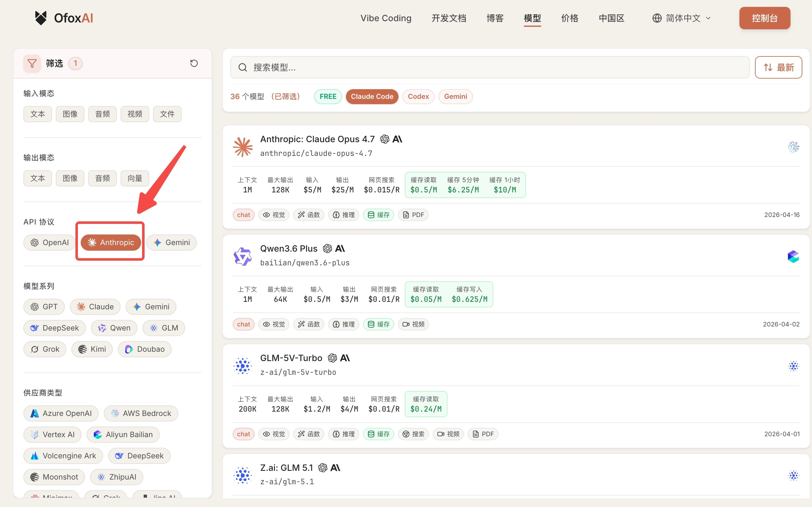Image resolution: width=812 pixels, height=507 pixels.
Task: Select the FREE quick filter chip
Action: (x=328, y=97)
